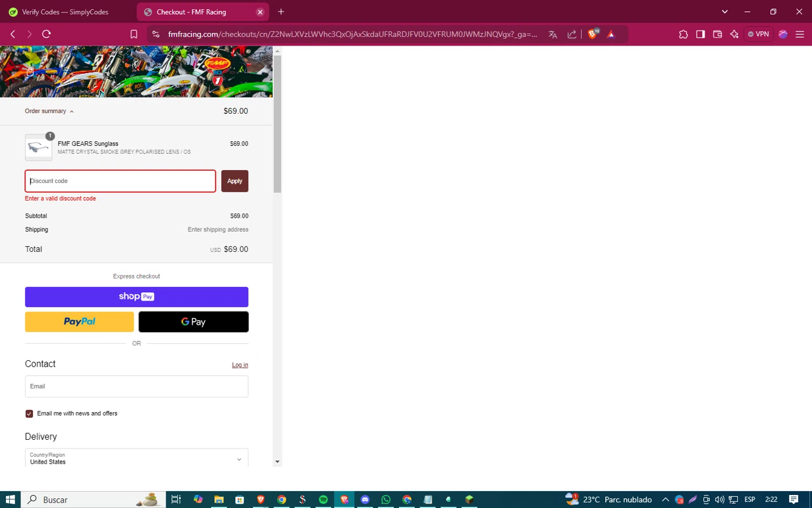Follow the Log in link

pos(240,365)
